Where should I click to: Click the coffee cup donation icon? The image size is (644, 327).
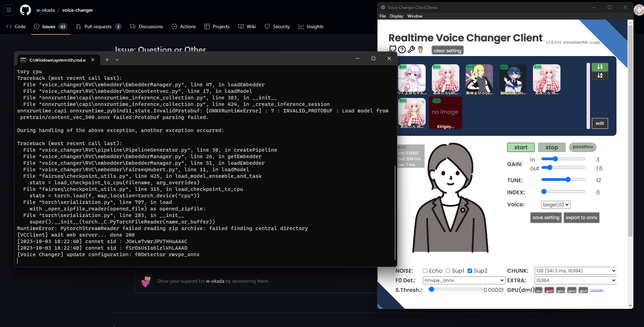point(420,50)
